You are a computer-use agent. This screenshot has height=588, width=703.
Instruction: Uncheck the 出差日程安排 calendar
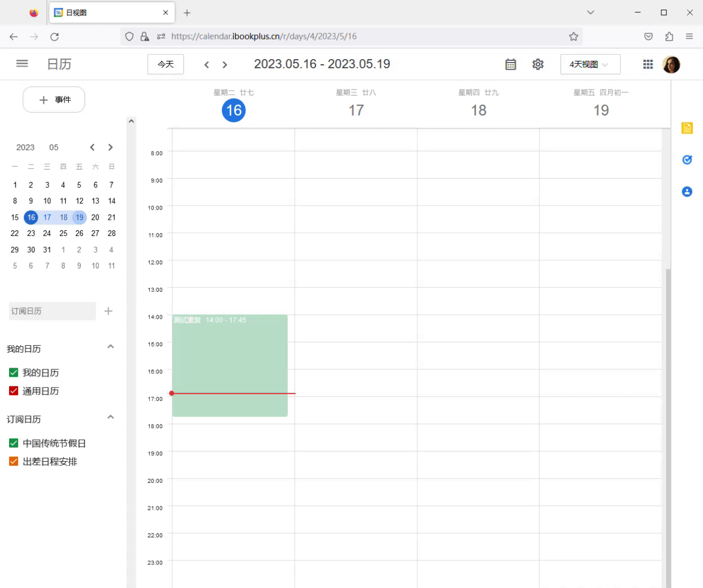[x=13, y=461]
